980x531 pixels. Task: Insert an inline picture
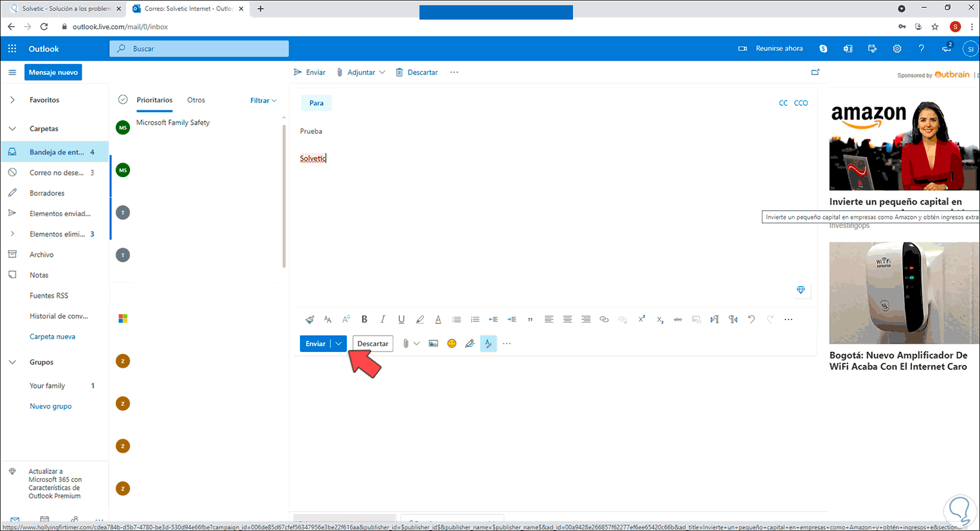pos(433,343)
